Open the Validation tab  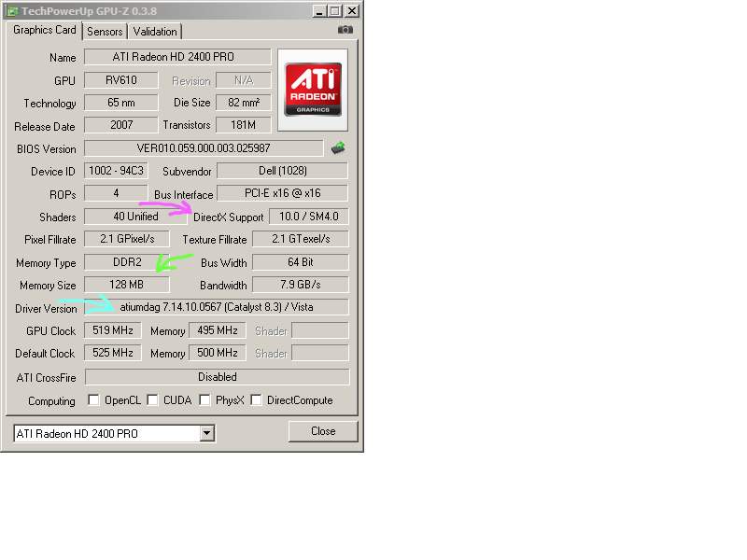point(155,31)
